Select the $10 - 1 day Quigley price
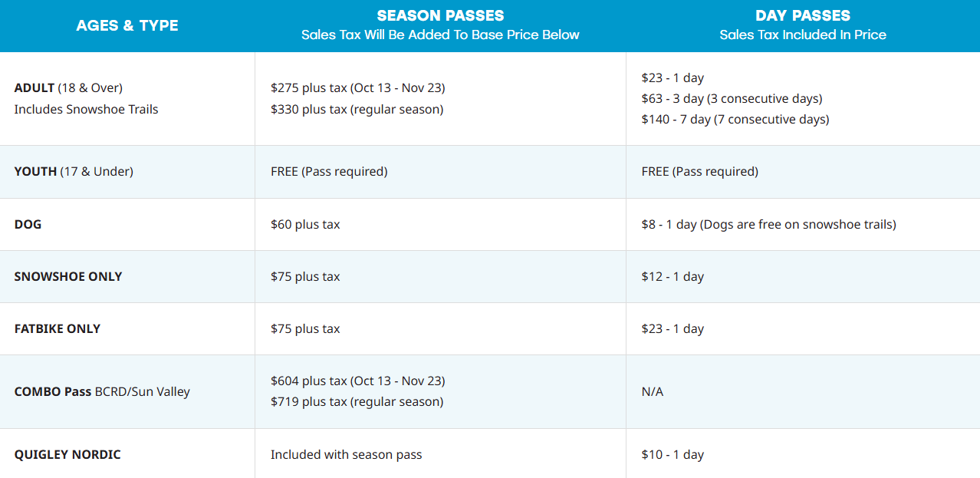This screenshot has width=980, height=478. [x=673, y=455]
